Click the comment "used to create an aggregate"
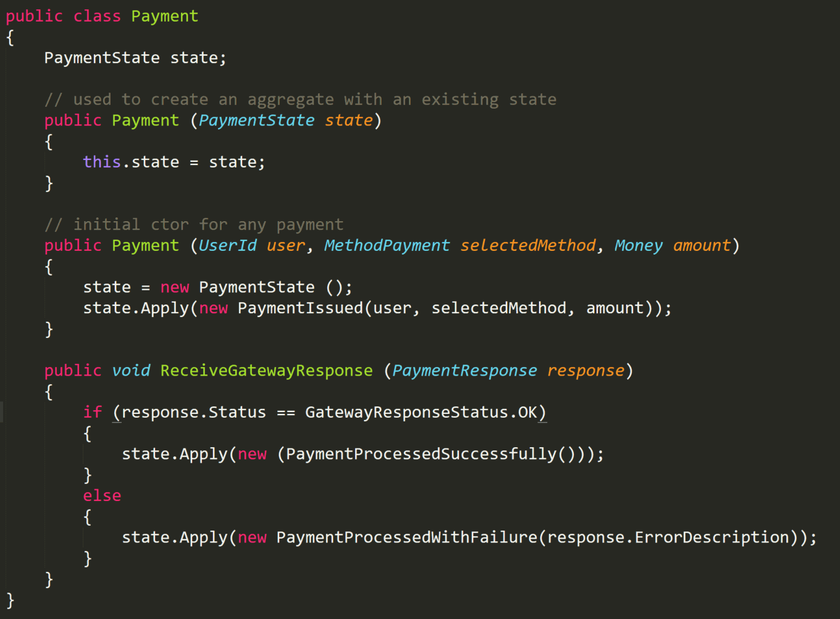This screenshot has width=840, height=619. [x=204, y=99]
